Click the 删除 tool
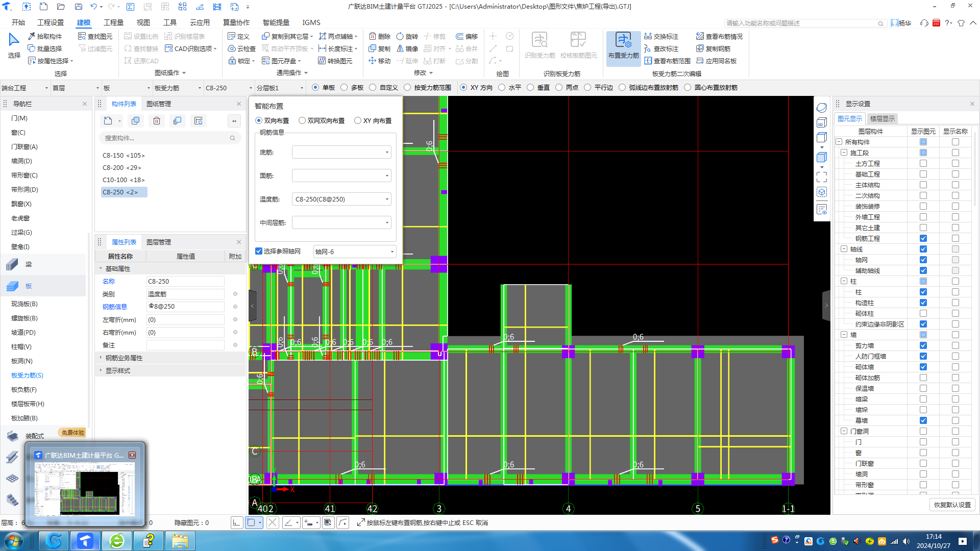 tap(380, 36)
